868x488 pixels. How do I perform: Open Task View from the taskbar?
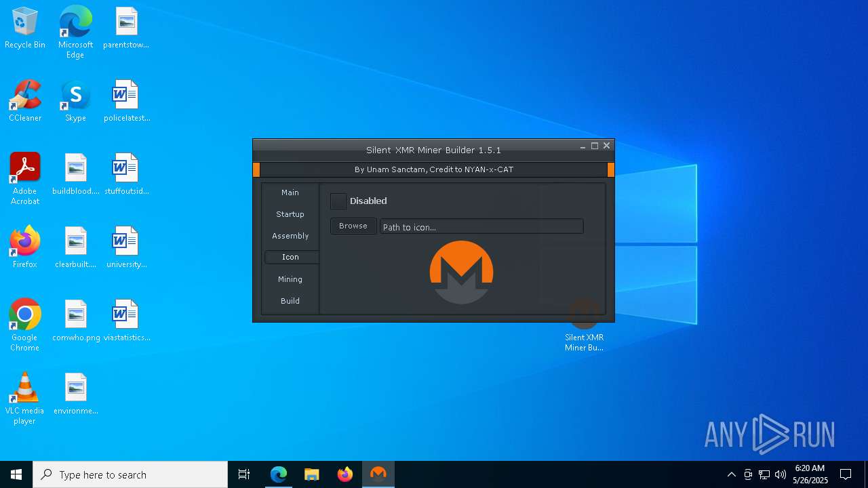click(244, 474)
